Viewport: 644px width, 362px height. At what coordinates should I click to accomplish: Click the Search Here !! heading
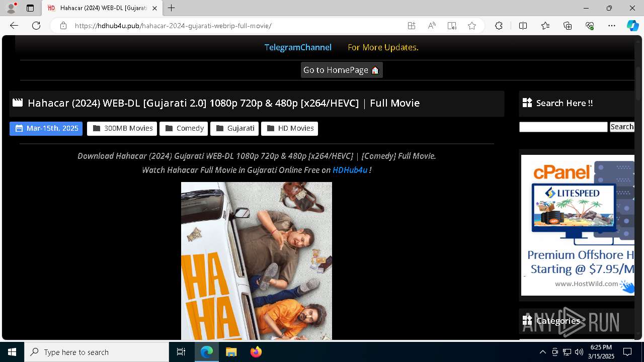click(564, 103)
